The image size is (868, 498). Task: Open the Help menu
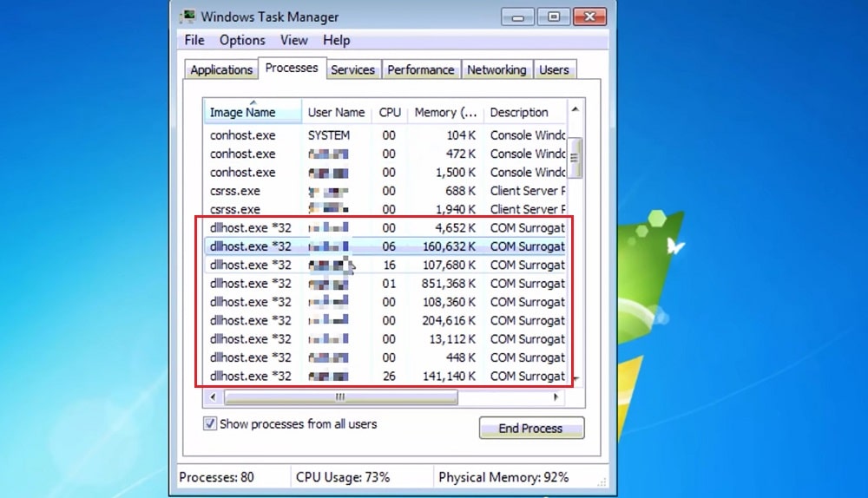pos(337,41)
